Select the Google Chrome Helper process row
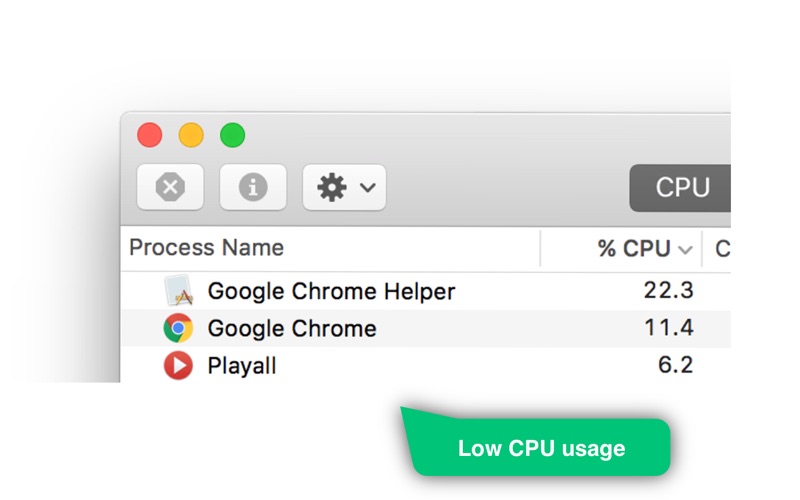Screen dimensions: 800x500 coord(426,291)
